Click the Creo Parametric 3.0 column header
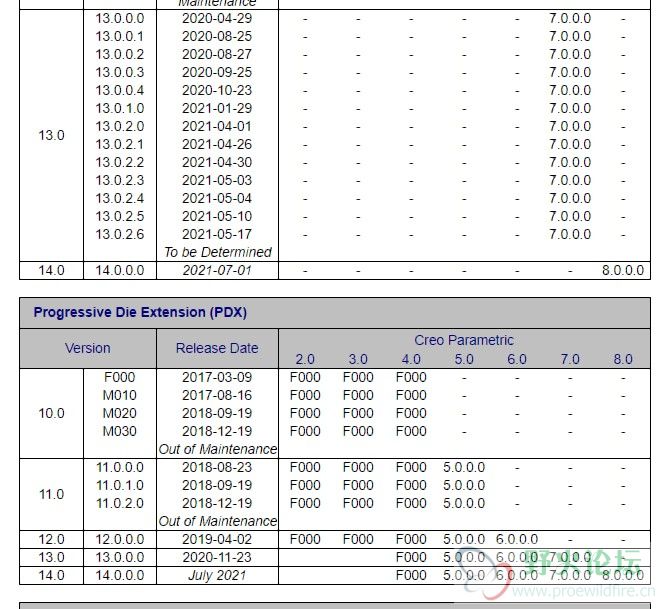This screenshot has height=609, width=665. 358,360
